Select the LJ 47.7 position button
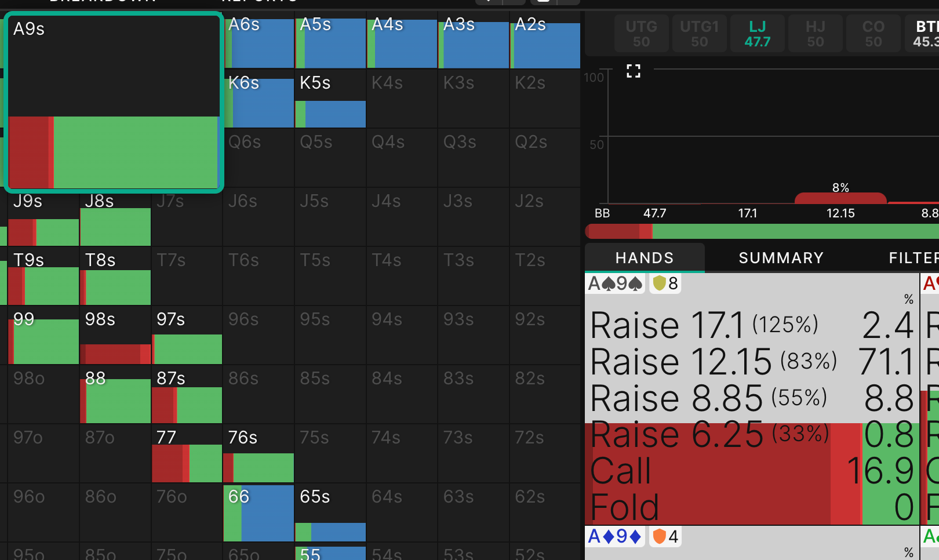This screenshot has height=560, width=939. tap(757, 34)
